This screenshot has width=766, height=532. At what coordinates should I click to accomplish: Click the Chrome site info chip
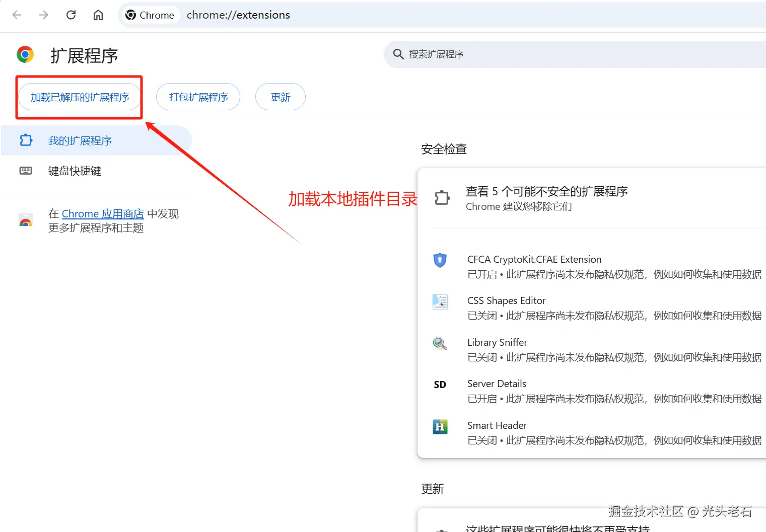(150, 15)
